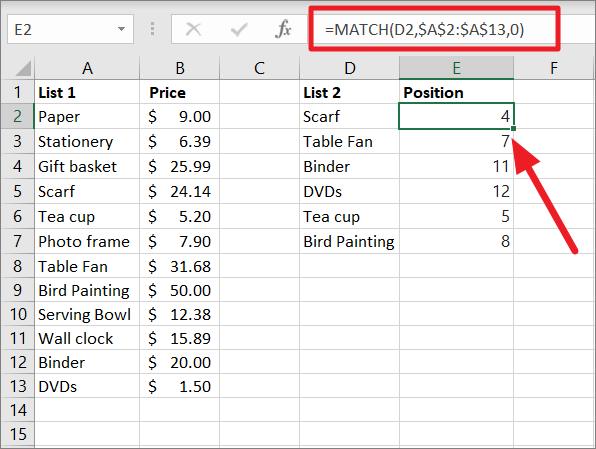Click cell with position value 12

pyautogui.click(x=456, y=191)
